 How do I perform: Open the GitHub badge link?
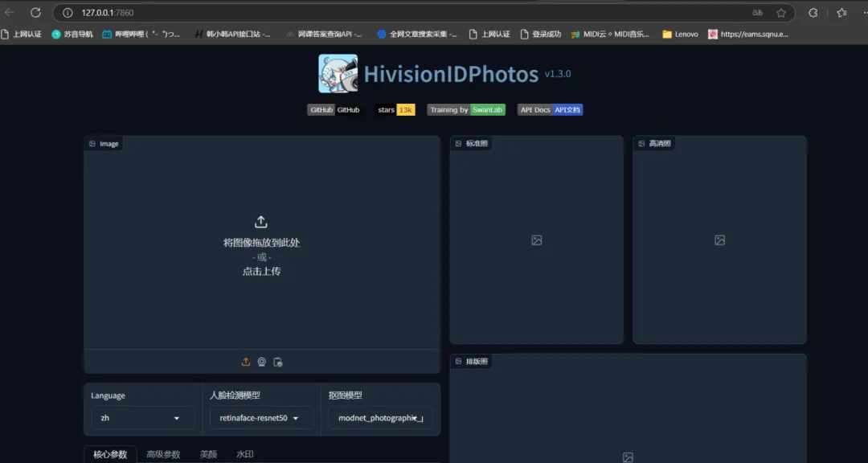pyautogui.click(x=334, y=110)
